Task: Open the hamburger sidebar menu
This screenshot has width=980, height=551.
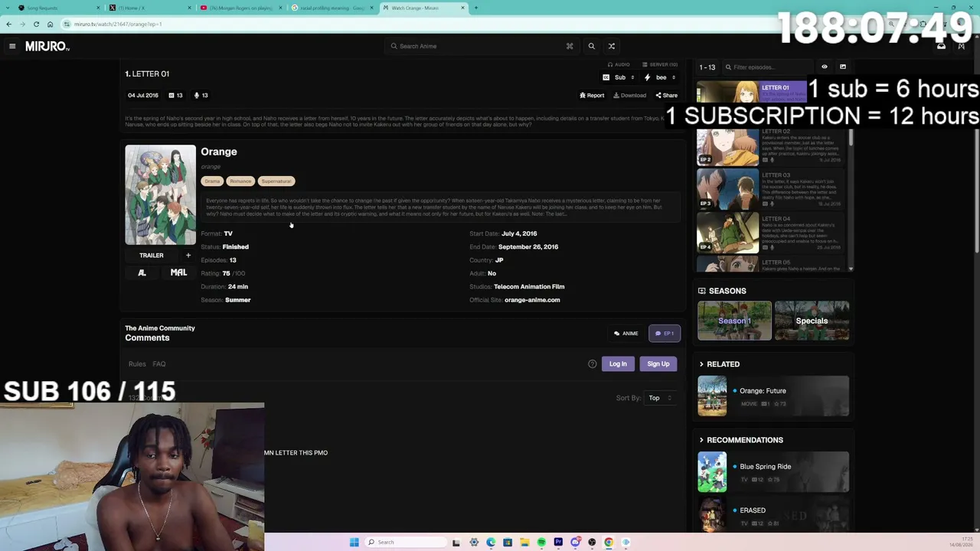Action: pos(12,46)
